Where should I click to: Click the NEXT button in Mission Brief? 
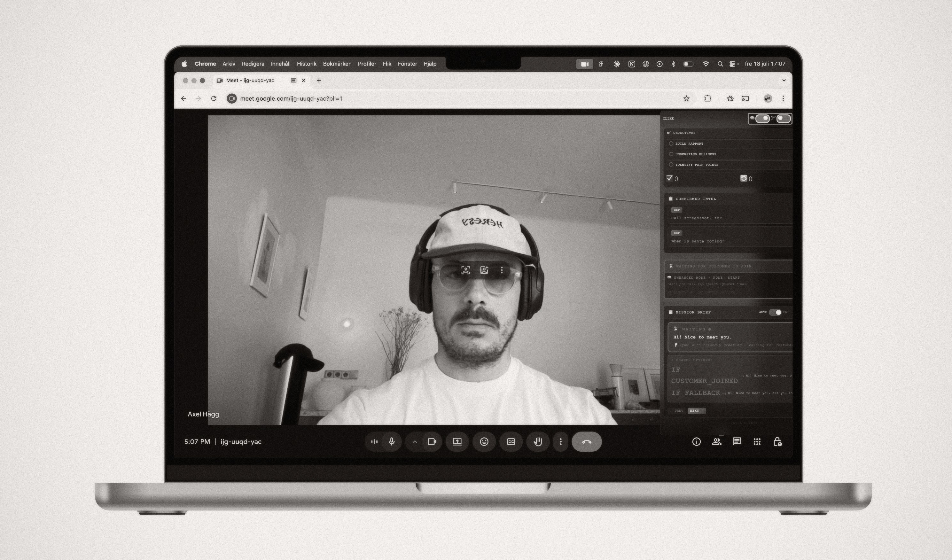coord(696,411)
